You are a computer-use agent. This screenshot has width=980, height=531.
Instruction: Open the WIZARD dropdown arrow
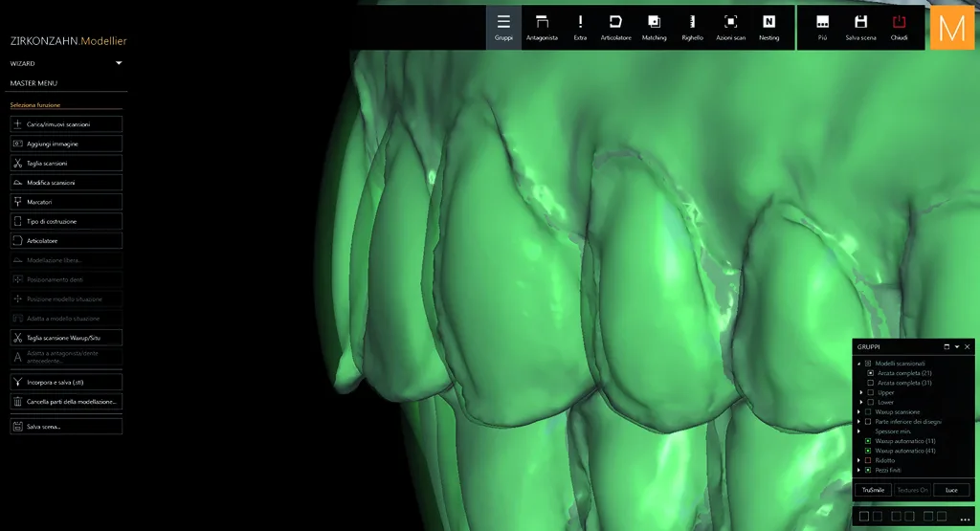point(119,63)
